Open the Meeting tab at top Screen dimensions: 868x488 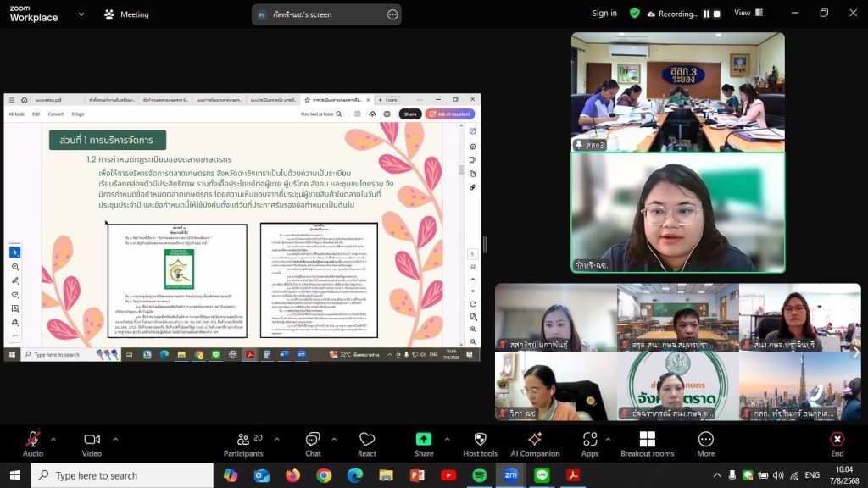[x=125, y=14]
